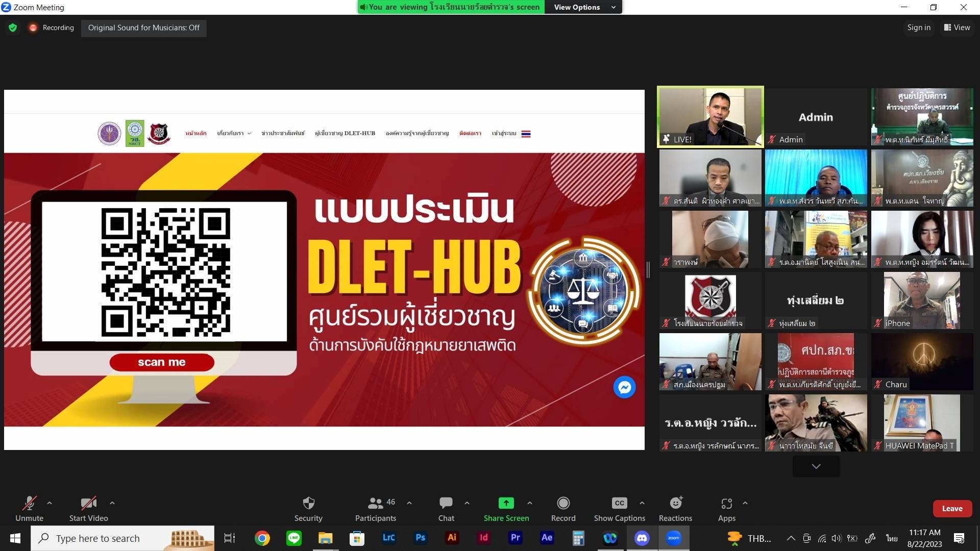The height and width of the screenshot is (551, 980).
Task: Click the red Leave button
Action: pyautogui.click(x=952, y=509)
